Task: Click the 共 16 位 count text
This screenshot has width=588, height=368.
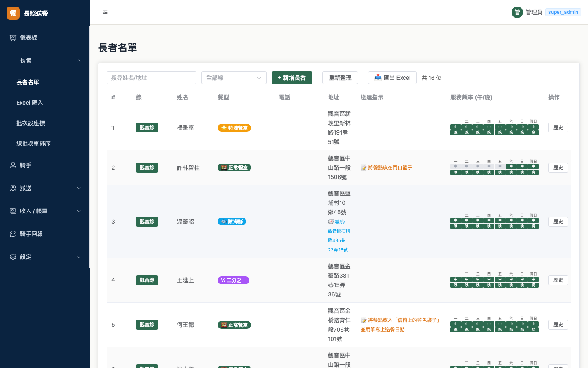Action: coord(432,78)
